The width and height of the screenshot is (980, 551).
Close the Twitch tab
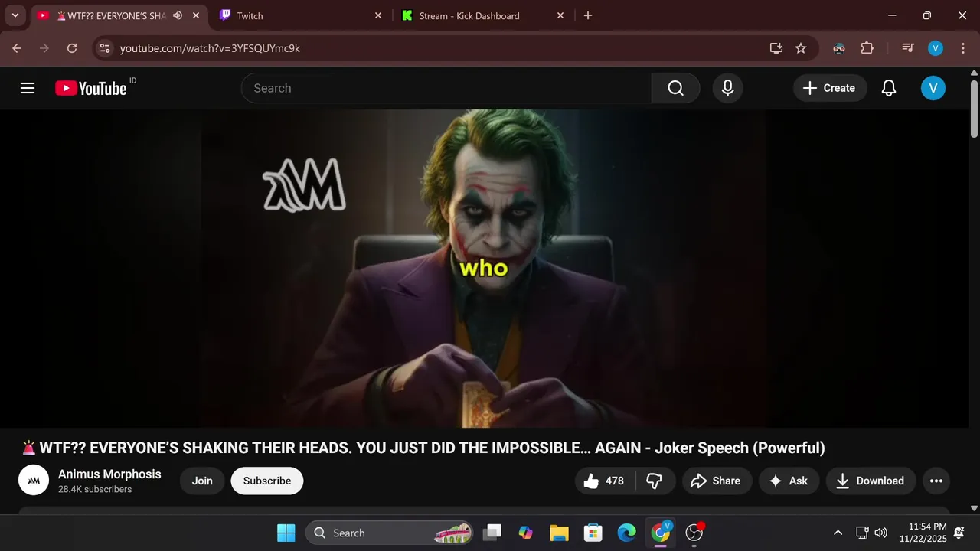coord(377,15)
